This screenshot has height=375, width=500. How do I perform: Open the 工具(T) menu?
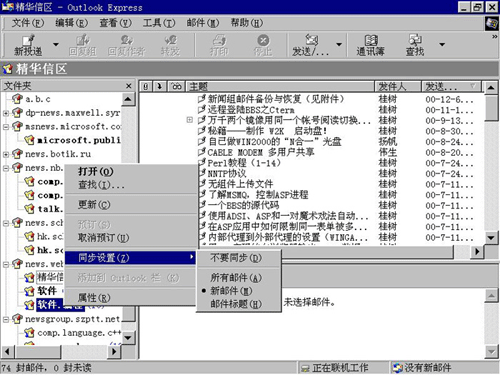tap(159, 23)
